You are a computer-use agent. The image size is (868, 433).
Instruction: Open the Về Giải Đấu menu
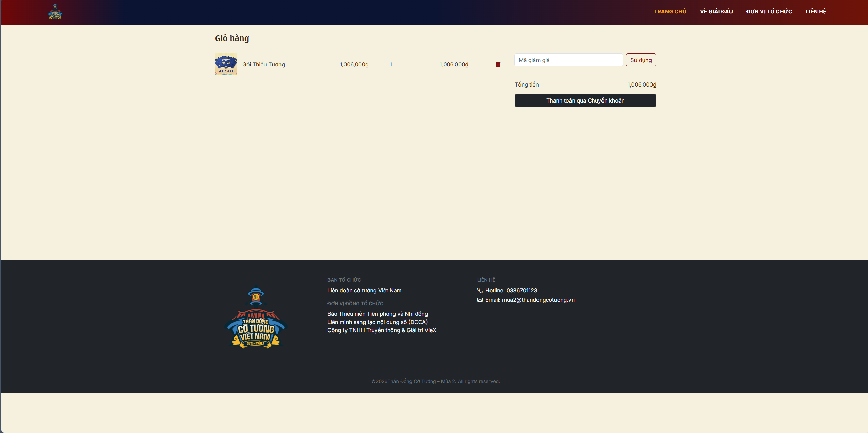716,12
